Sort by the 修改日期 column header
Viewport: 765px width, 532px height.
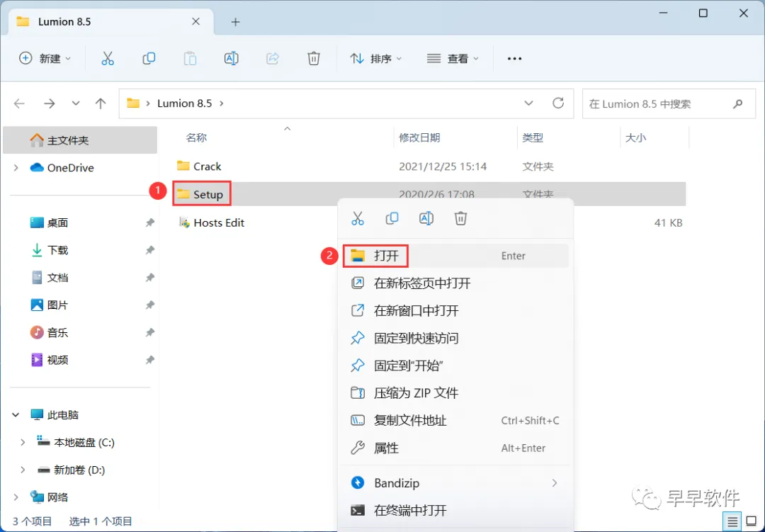click(419, 138)
